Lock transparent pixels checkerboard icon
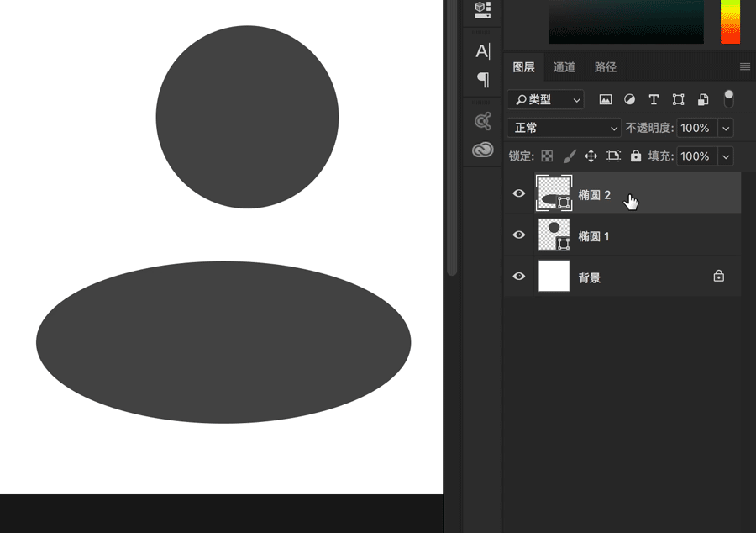 point(547,156)
